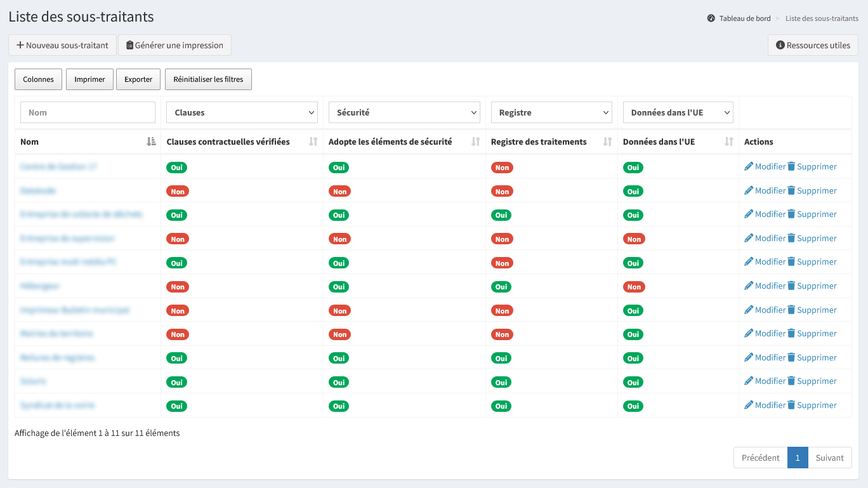Screen dimensions: 868x488
Task: Select page 1 in the pagination
Action: 798,458
